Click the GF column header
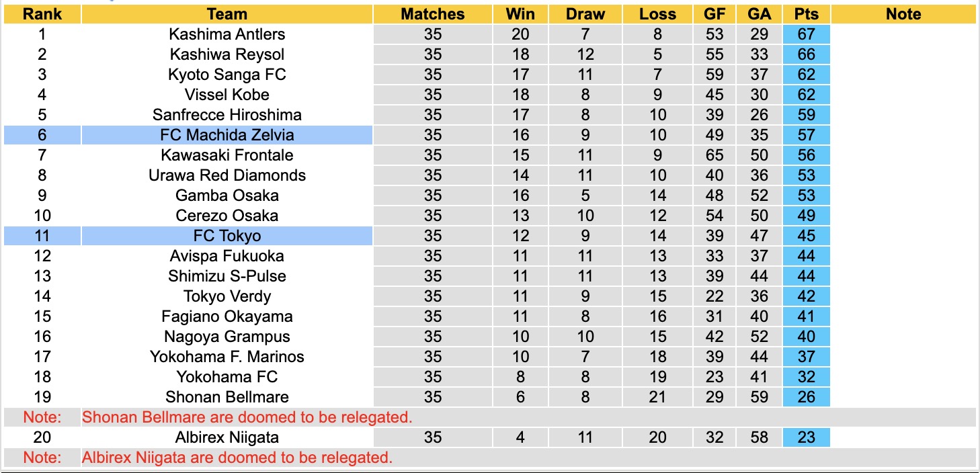Image resolution: width=980 pixels, height=473 pixels. coord(714,14)
